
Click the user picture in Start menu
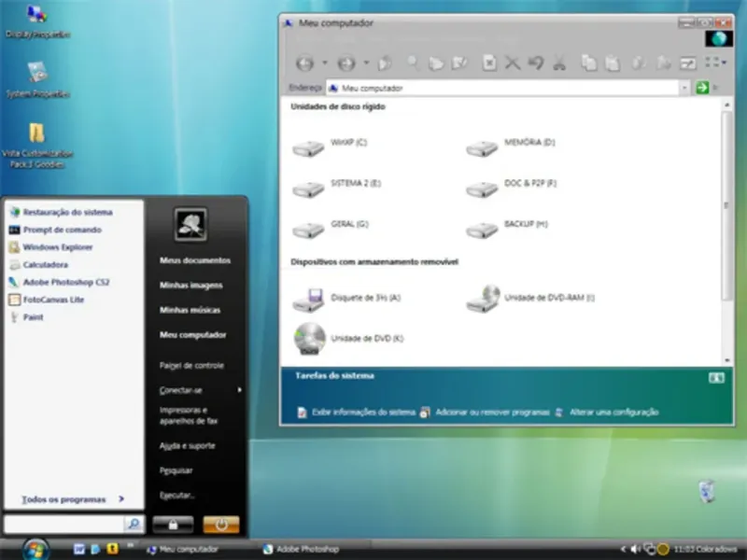click(190, 224)
